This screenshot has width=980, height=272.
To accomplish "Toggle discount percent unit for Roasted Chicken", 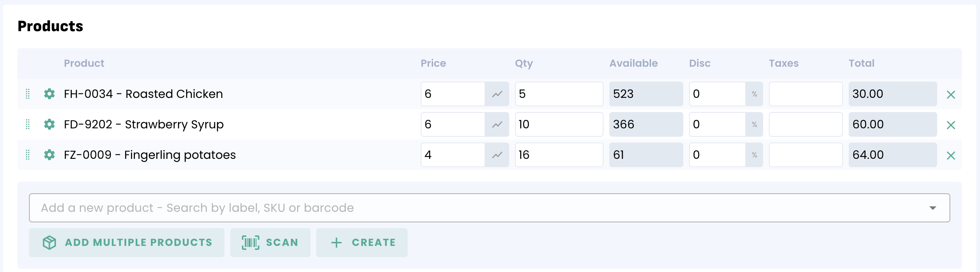I will pos(754,94).
